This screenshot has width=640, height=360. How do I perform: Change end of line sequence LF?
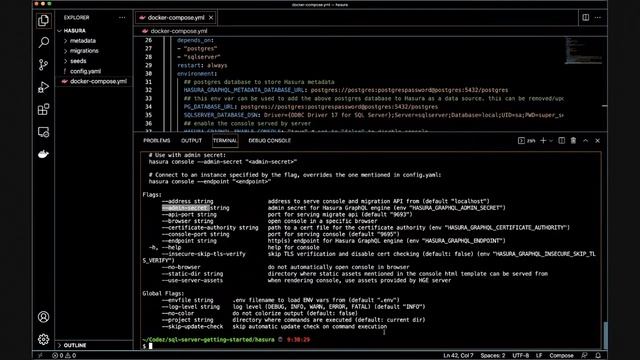click(x=539, y=356)
